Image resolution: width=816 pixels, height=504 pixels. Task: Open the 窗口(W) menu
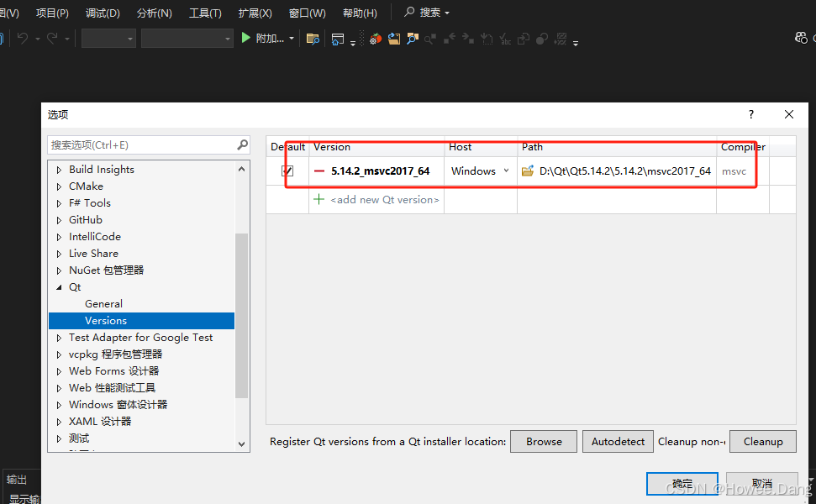coord(307,13)
